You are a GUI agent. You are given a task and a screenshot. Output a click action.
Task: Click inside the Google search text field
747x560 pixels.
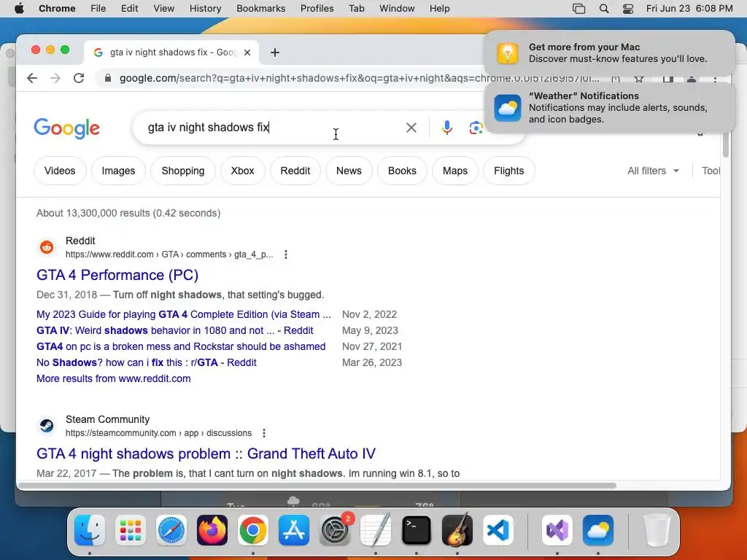(271, 128)
